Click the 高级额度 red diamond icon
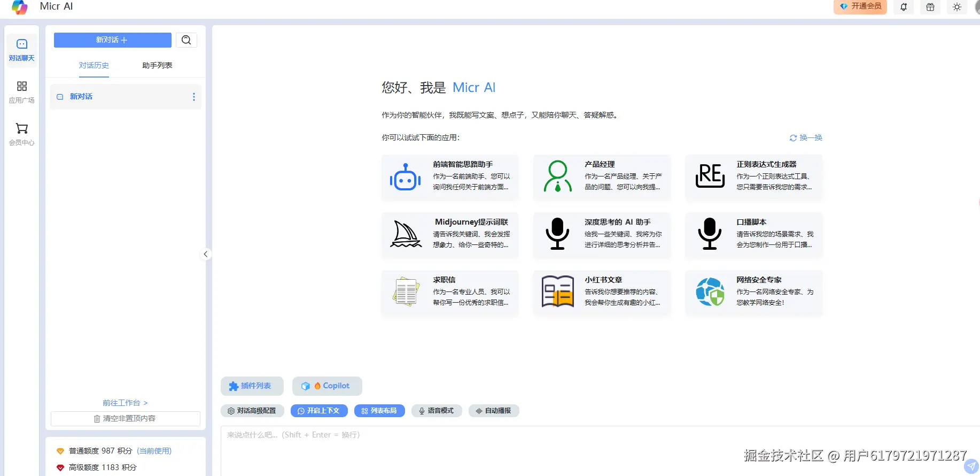Image resolution: width=980 pixels, height=476 pixels. 60,468
